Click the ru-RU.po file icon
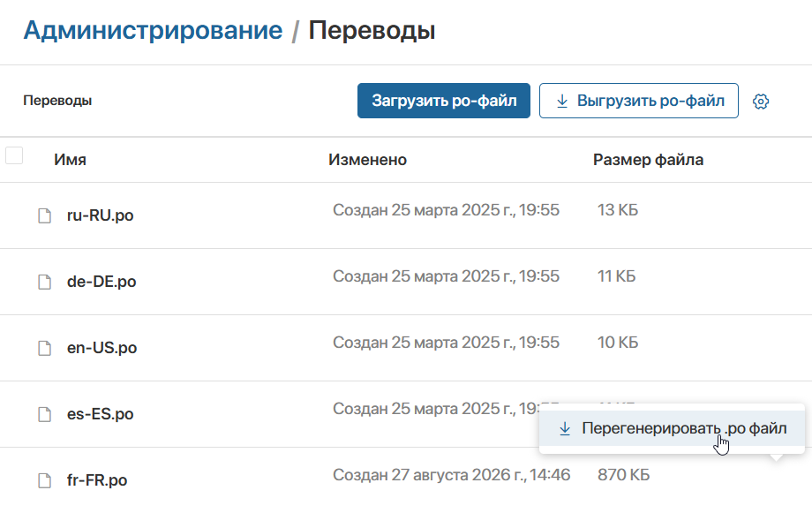The width and height of the screenshot is (812, 513). [x=44, y=215]
